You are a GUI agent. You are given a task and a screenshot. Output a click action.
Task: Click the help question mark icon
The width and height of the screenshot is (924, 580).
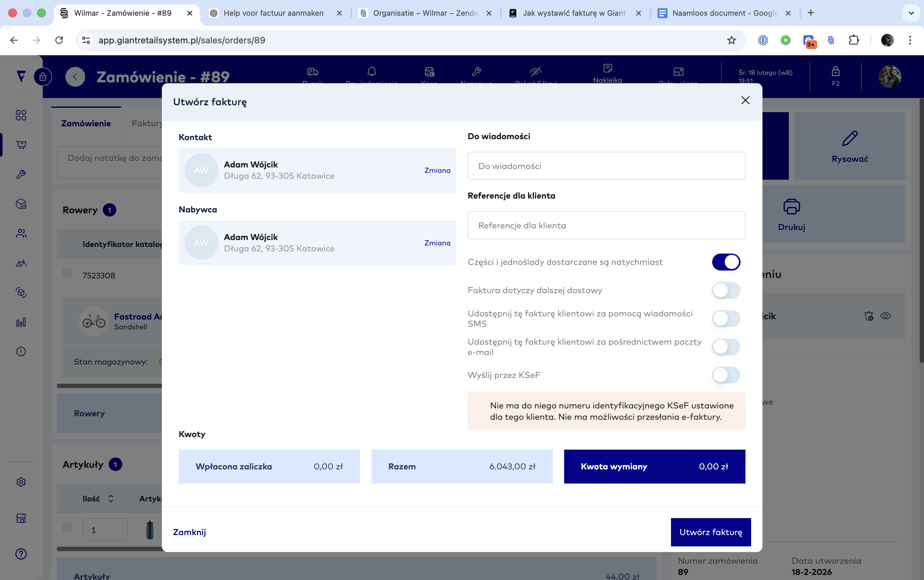tap(21, 554)
